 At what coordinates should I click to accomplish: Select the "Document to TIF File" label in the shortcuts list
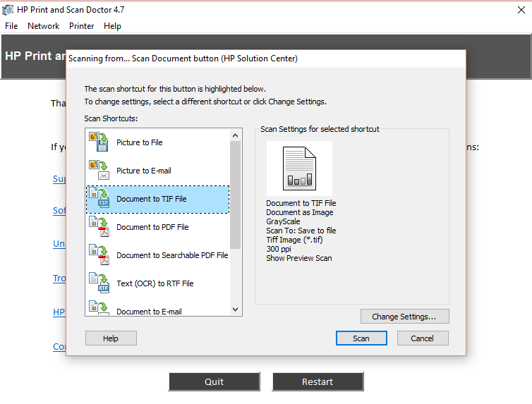[x=152, y=199]
